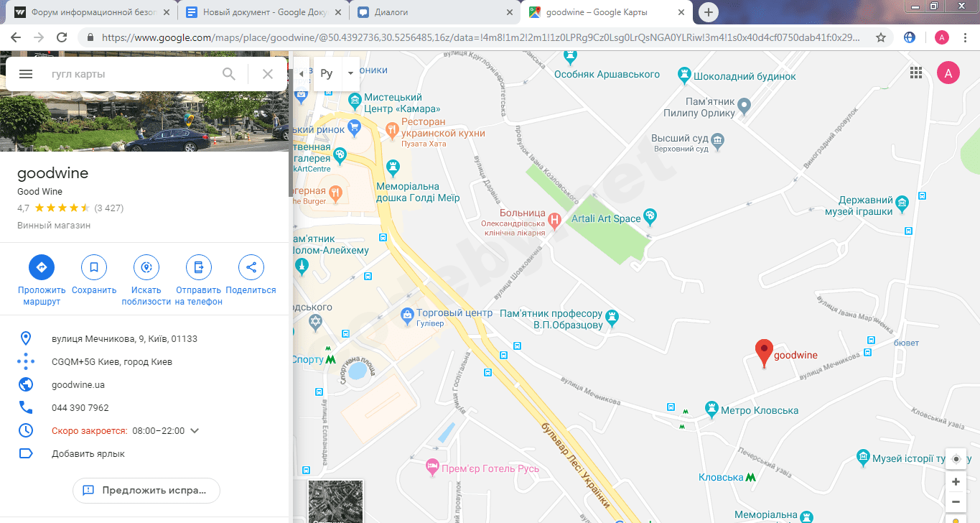Zoom out the map with the minus button
Viewport: 980px width, 523px height.
[956, 502]
